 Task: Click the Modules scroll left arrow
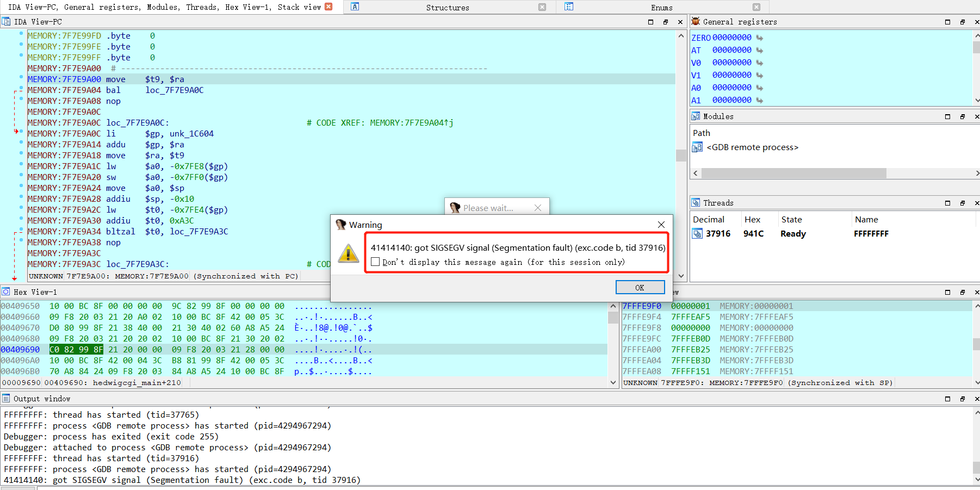696,173
